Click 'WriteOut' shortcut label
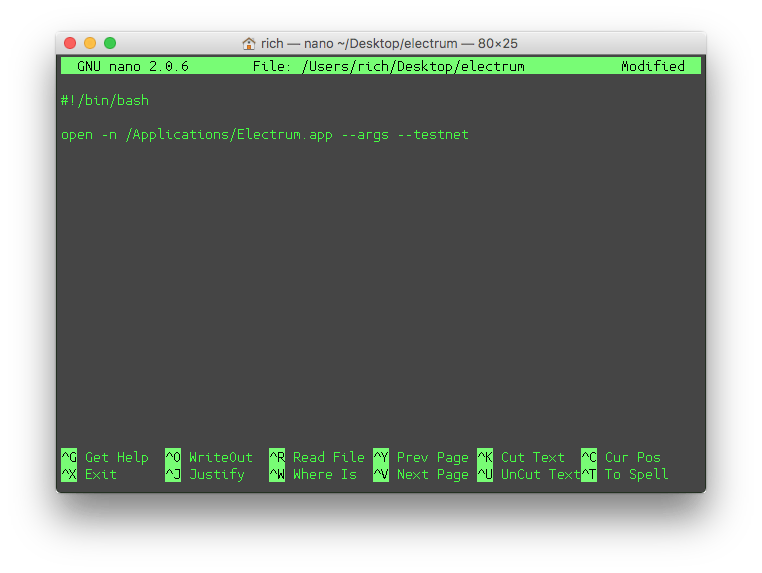Screen dimensions: 762x573 coord(221,457)
